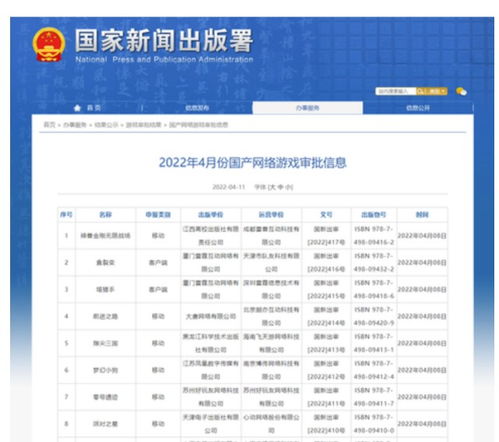Click the 2022年4月份国产网络游戏审批信息 heading

point(252,162)
